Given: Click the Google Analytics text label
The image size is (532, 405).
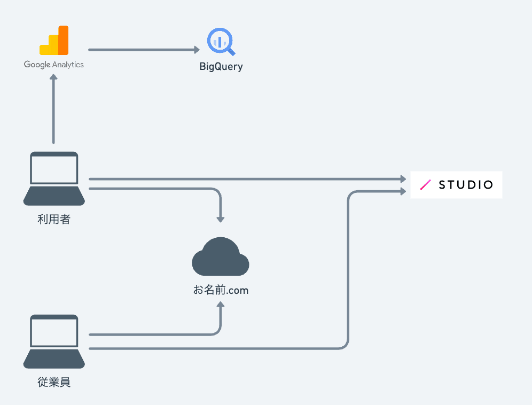Looking at the screenshot, I should click(53, 65).
